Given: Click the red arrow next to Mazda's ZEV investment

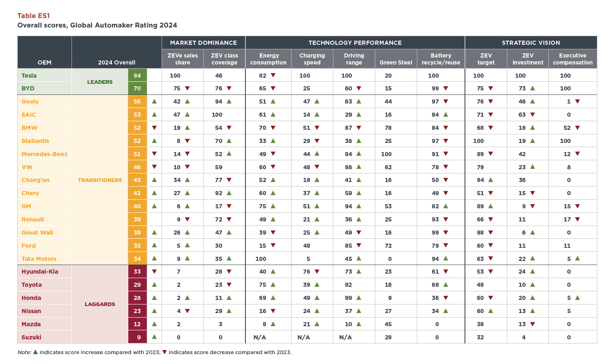Looking at the screenshot, I should point(532,324).
